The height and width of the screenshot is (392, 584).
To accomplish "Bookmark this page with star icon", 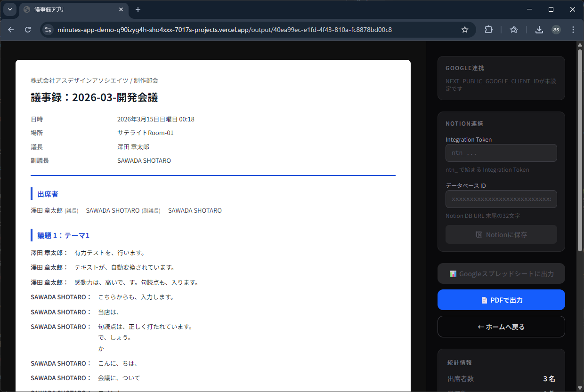I will click(464, 30).
